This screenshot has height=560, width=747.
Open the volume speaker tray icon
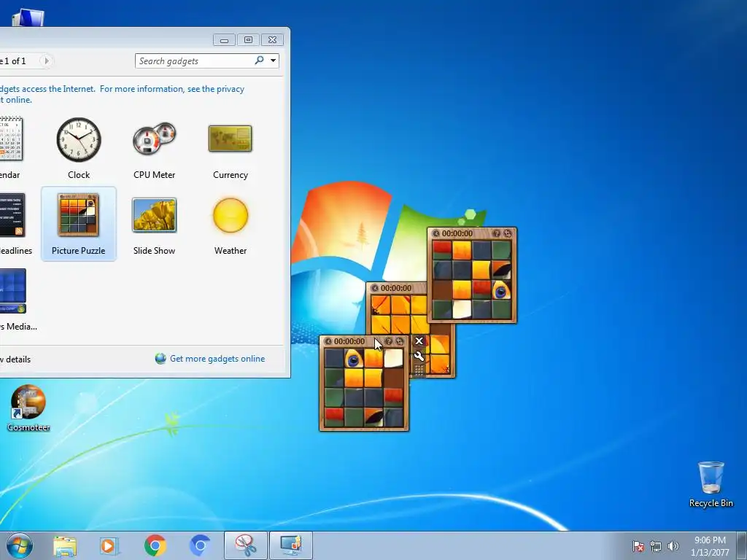point(673,546)
